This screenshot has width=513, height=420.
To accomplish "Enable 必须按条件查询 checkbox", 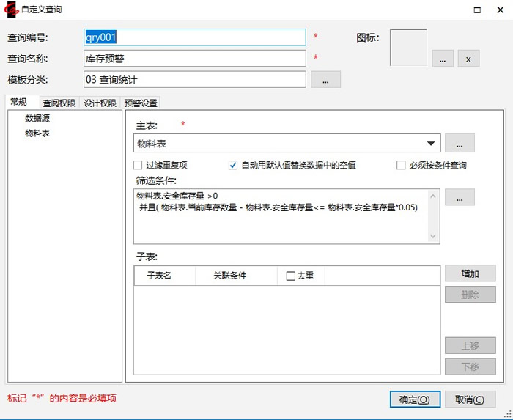I will [401, 166].
